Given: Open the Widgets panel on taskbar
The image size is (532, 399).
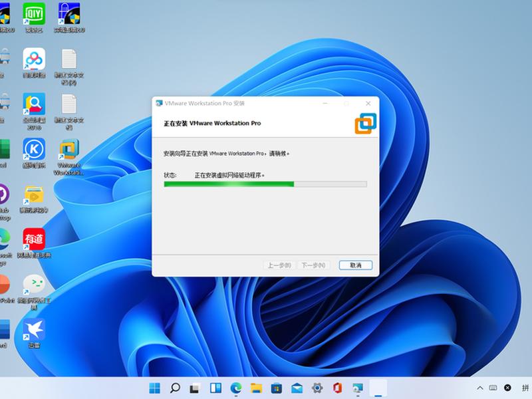Looking at the screenshot, I should point(215,388).
